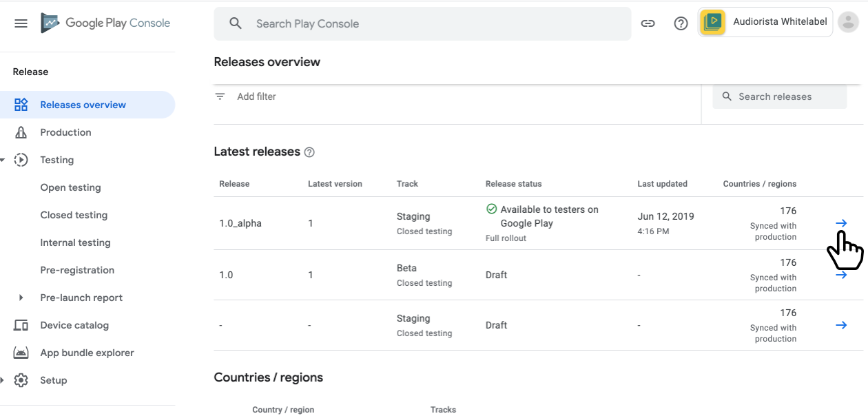The width and height of the screenshot is (868, 416).
Task: Open the hamburger navigation menu
Action: [x=21, y=23]
